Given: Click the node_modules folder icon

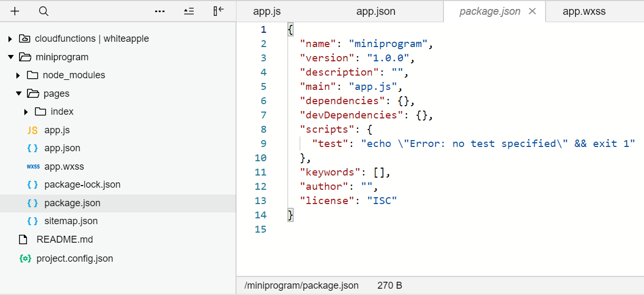Looking at the screenshot, I should click(32, 75).
